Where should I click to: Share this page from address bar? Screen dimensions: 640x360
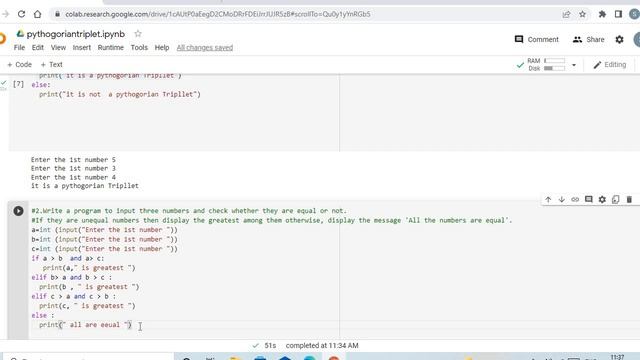pos(566,14)
